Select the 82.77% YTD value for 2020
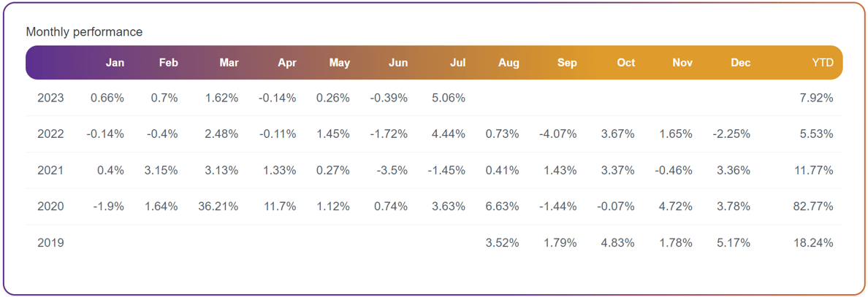The width and height of the screenshot is (868, 297). (x=815, y=207)
